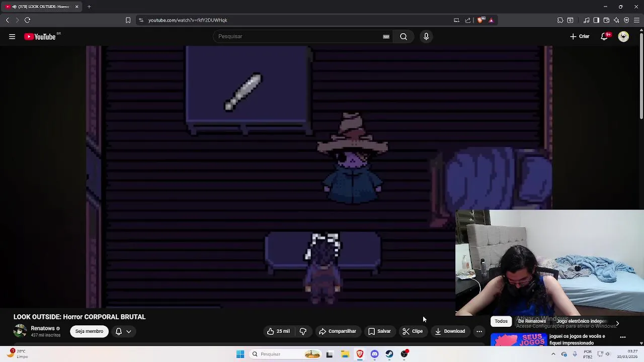Switch to Brave browser on taskbar
Viewport: 644px width, 362px height.
coord(360,354)
